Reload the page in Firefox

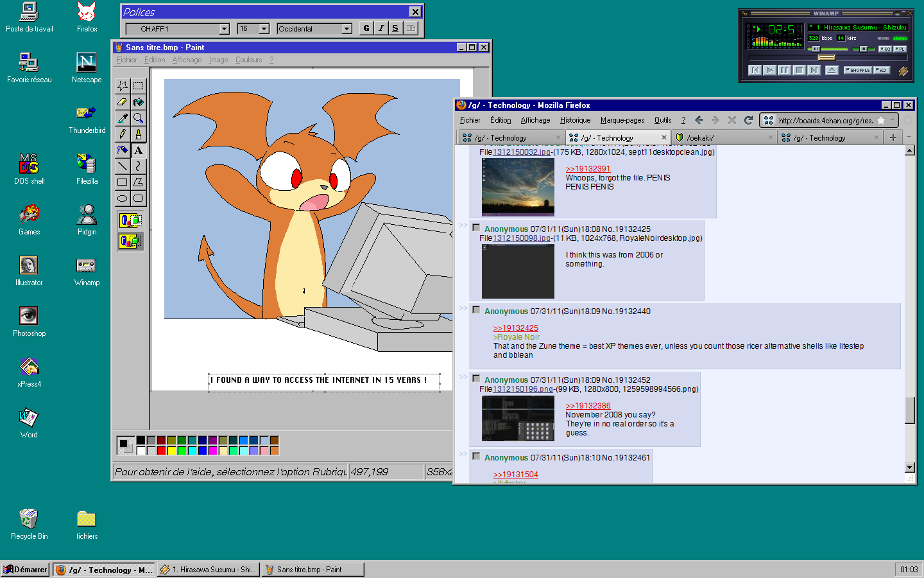[x=748, y=120]
